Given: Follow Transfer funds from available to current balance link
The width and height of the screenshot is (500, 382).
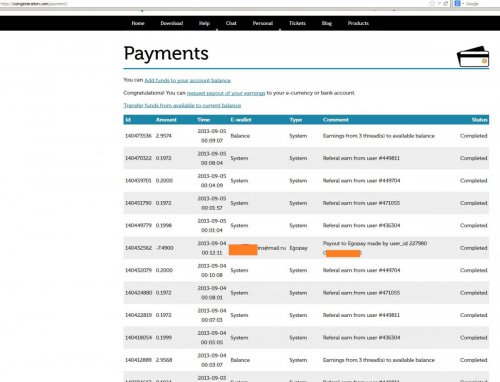Looking at the screenshot, I should (182, 105).
